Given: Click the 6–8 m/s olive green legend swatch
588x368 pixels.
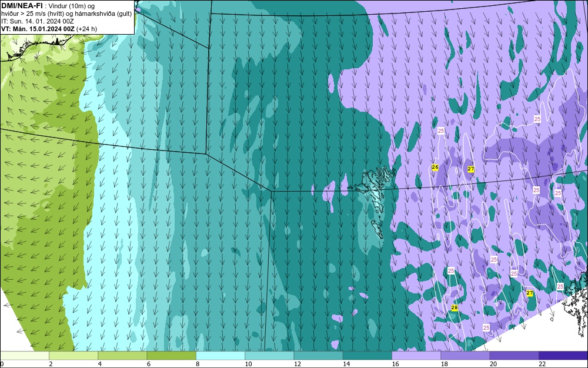Looking at the screenshot, I should pyautogui.click(x=171, y=356).
